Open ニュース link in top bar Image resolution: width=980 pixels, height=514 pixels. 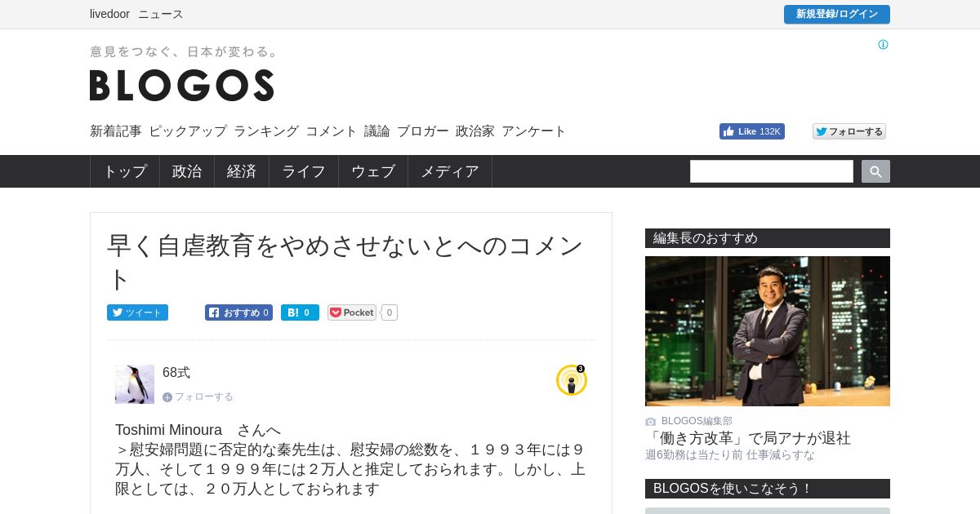pos(161,14)
